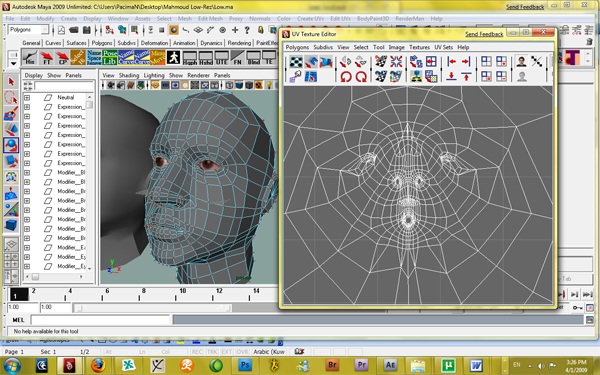
Task: Rotate selected UVs counterclockwise
Action: 346,77
